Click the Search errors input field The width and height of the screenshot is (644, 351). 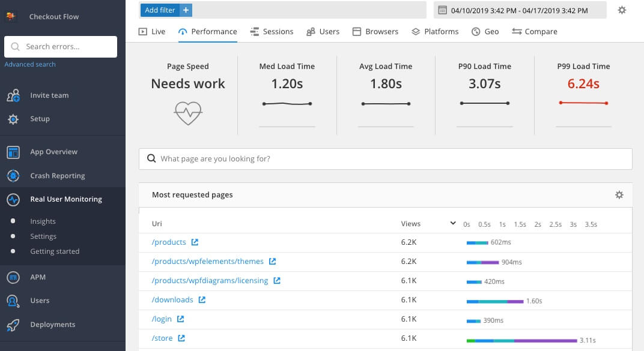click(x=61, y=47)
